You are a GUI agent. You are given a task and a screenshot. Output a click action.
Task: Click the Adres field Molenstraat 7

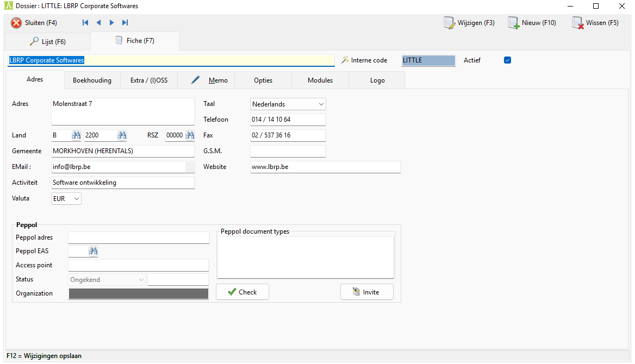tap(123, 111)
